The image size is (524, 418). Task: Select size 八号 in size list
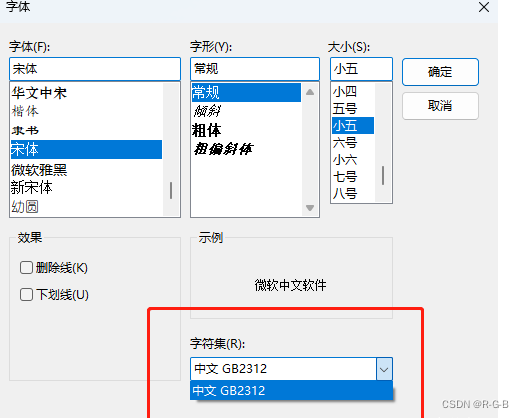click(x=353, y=193)
